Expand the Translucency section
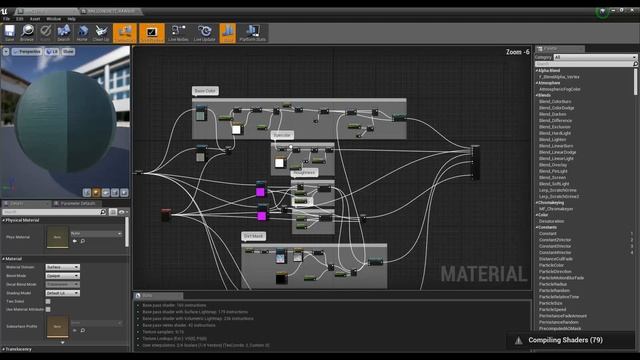 click(4, 349)
